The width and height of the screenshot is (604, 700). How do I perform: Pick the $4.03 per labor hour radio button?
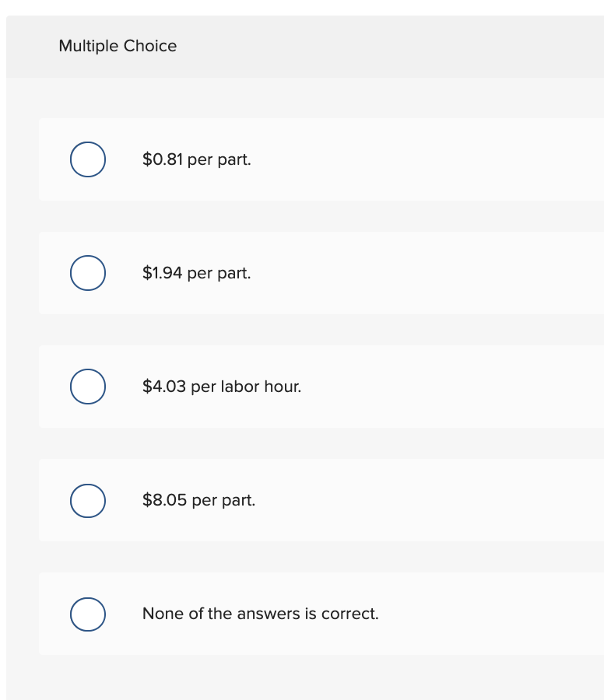[88, 387]
